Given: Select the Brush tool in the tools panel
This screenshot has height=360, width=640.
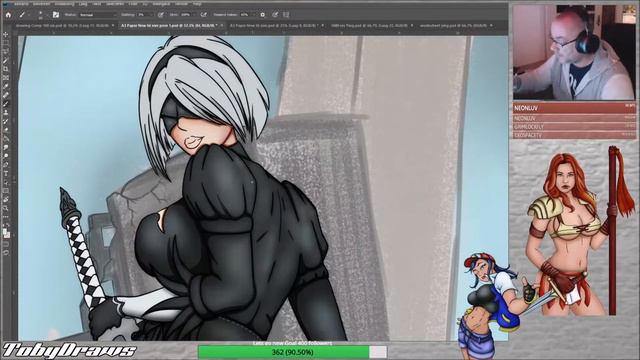Looking at the screenshot, I should (6, 103).
